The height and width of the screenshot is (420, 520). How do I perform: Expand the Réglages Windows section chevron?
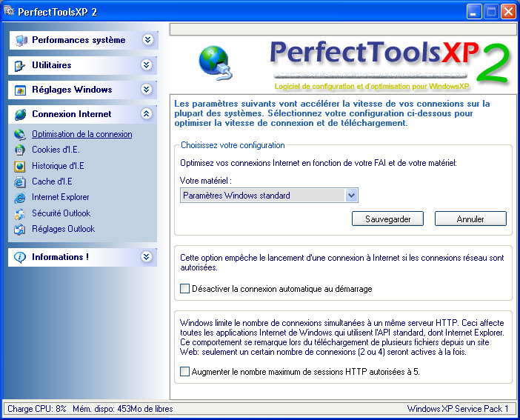pos(146,89)
